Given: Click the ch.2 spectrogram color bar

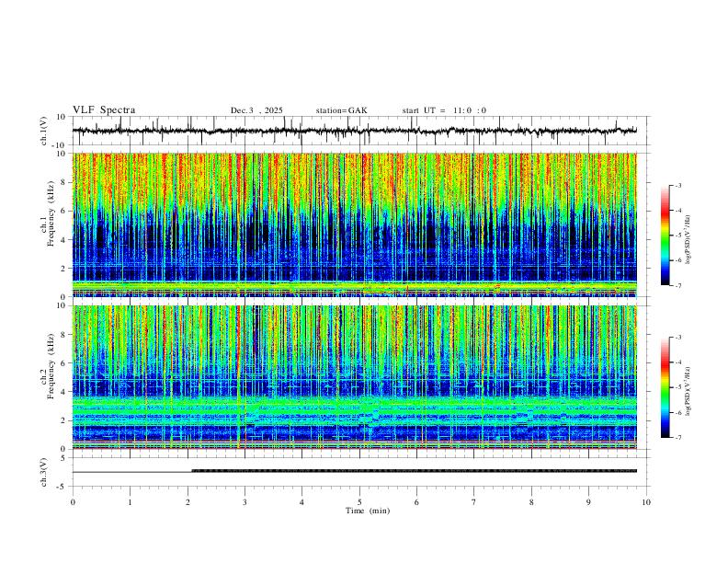Looking at the screenshot, I should click(x=665, y=387).
